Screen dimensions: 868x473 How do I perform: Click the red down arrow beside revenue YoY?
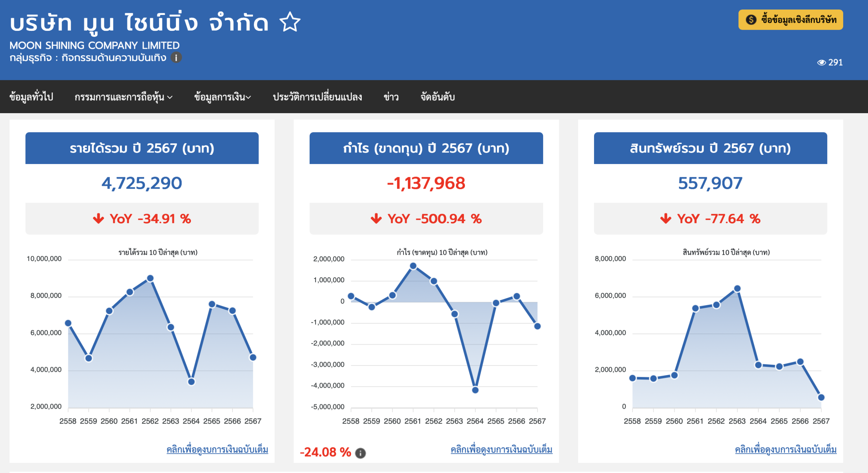pos(98,219)
